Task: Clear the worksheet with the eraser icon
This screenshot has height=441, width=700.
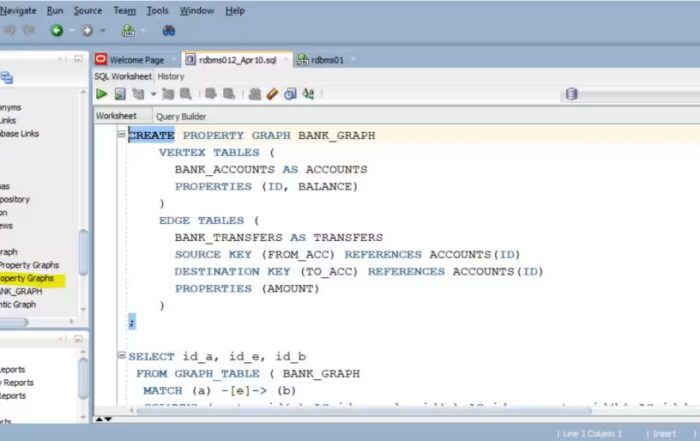Action: [x=272, y=94]
